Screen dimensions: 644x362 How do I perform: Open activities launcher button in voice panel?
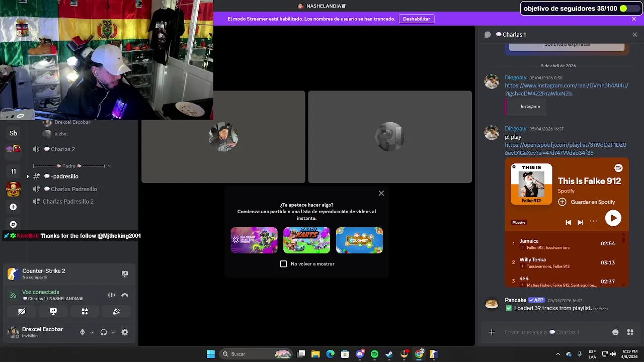tap(85, 311)
